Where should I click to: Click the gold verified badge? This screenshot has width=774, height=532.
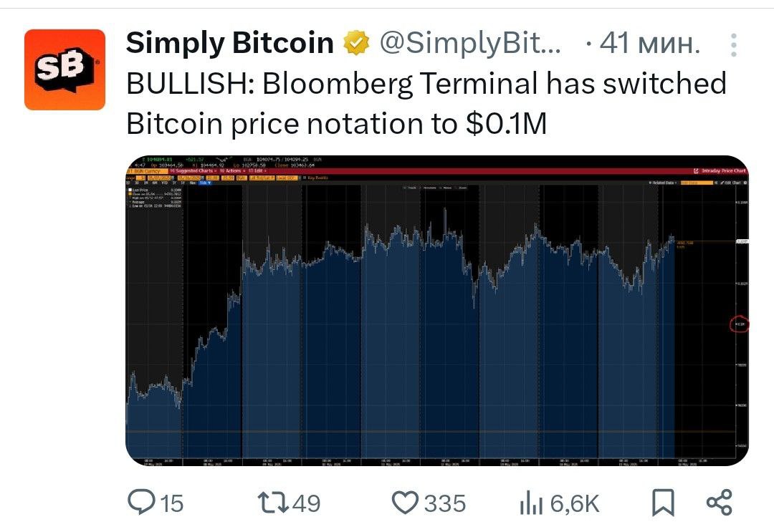click(x=356, y=43)
